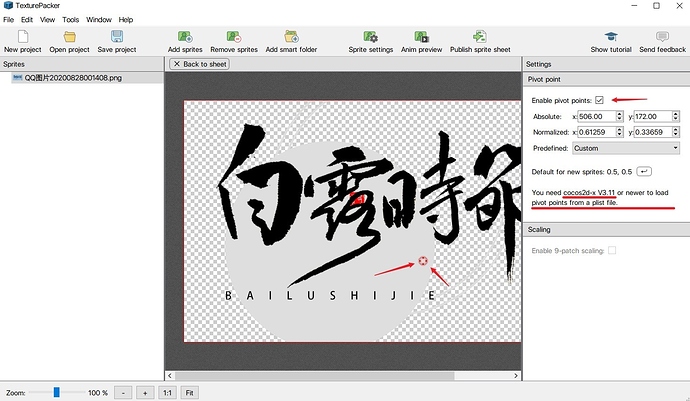Open the Tools menu
This screenshot has width=690, height=401.
click(x=70, y=20)
